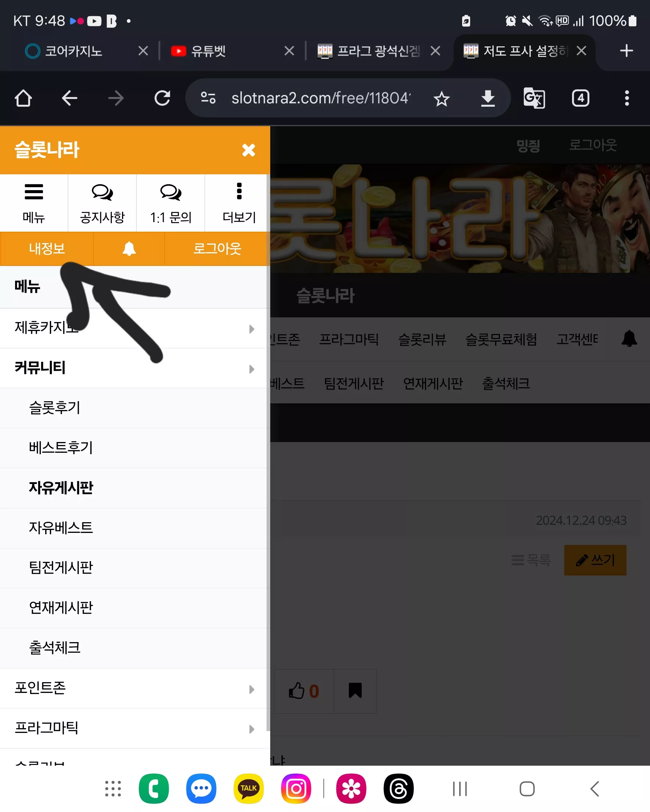The width and height of the screenshot is (650, 812).
Task: Reload the page with the refresh icon
Action: 162,98
